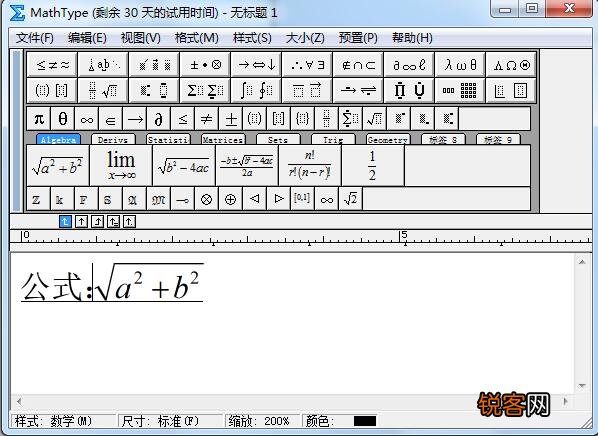Insert the circled plus symbol ⊕
The height and width of the screenshot is (436, 598).
(x=230, y=199)
